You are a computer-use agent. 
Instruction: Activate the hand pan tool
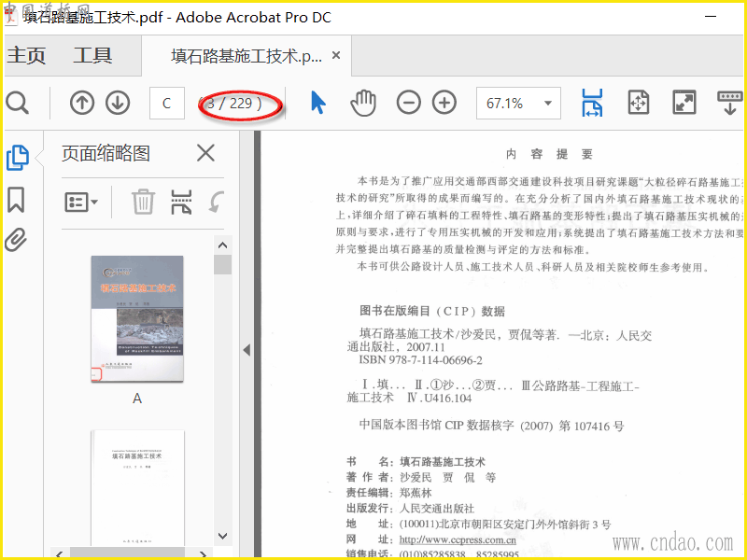pos(363,103)
